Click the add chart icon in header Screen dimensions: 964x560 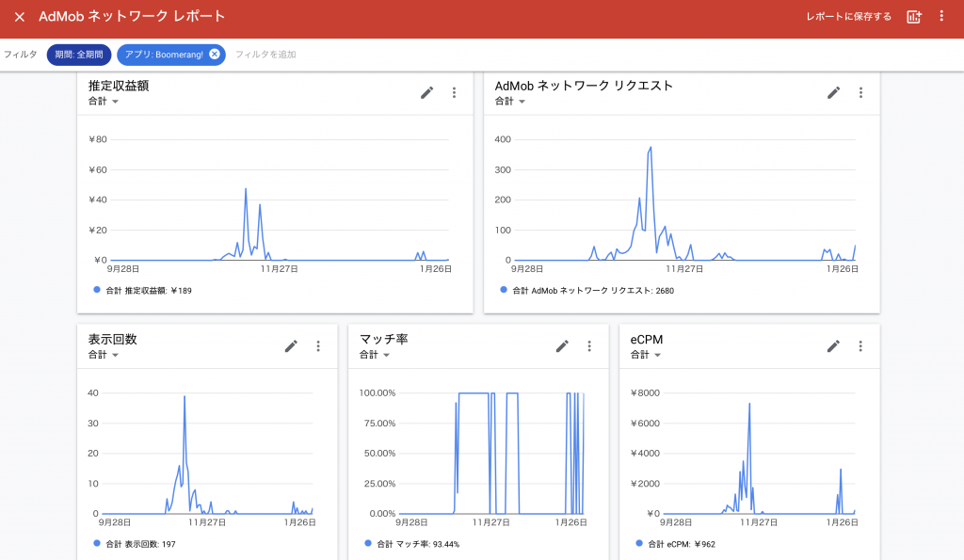click(914, 17)
